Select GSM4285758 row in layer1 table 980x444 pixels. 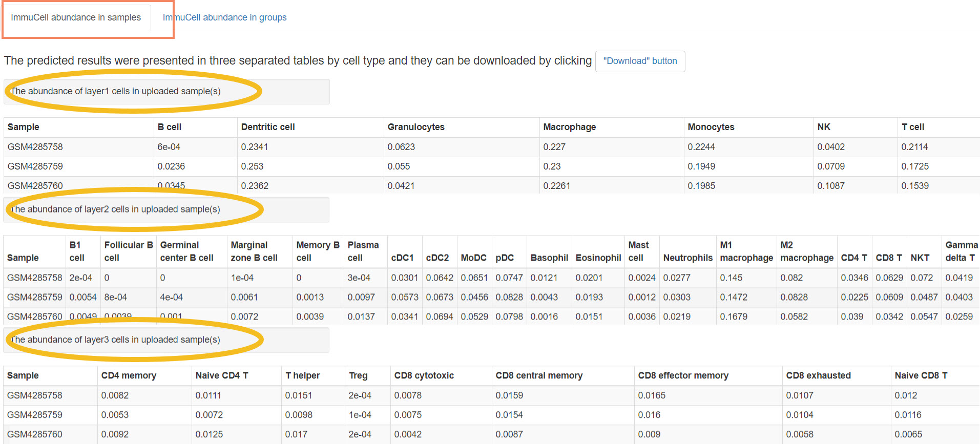pos(35,147)
